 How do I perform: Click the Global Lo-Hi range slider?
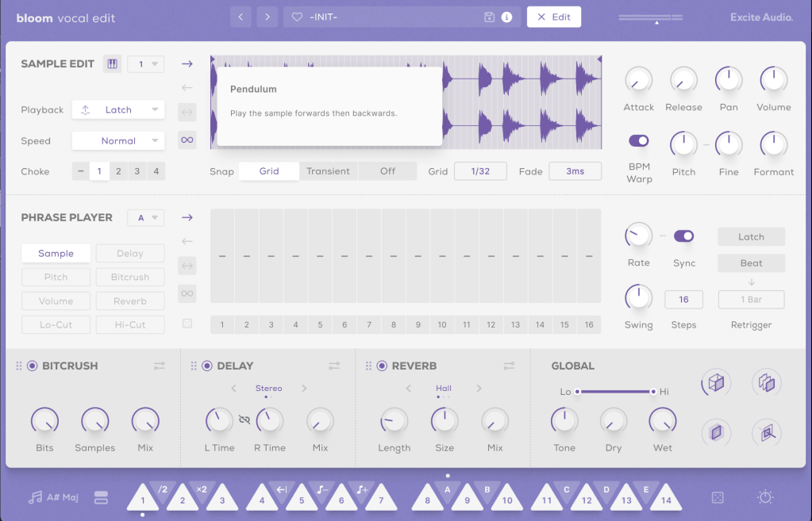pos(615,391)
